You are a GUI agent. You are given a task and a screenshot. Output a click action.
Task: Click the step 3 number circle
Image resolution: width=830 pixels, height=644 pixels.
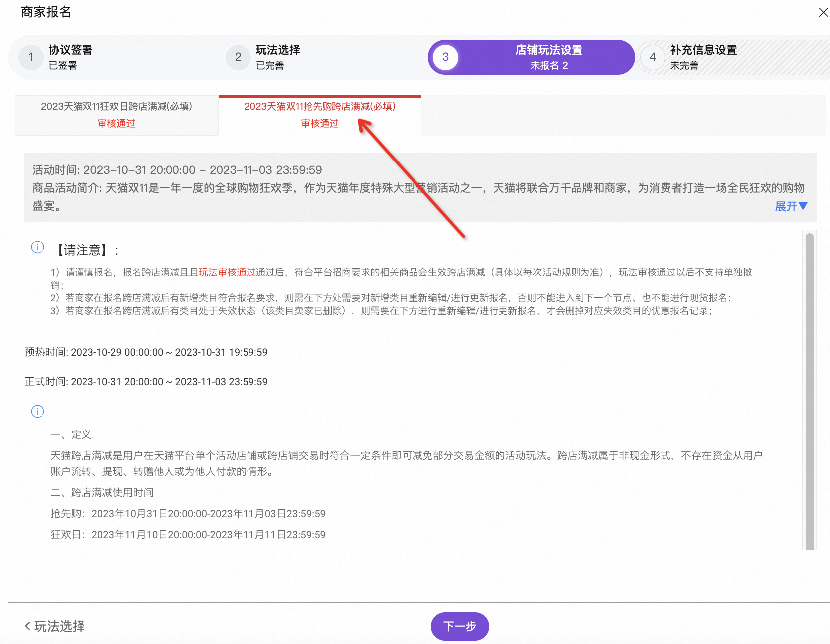[446, 57]
